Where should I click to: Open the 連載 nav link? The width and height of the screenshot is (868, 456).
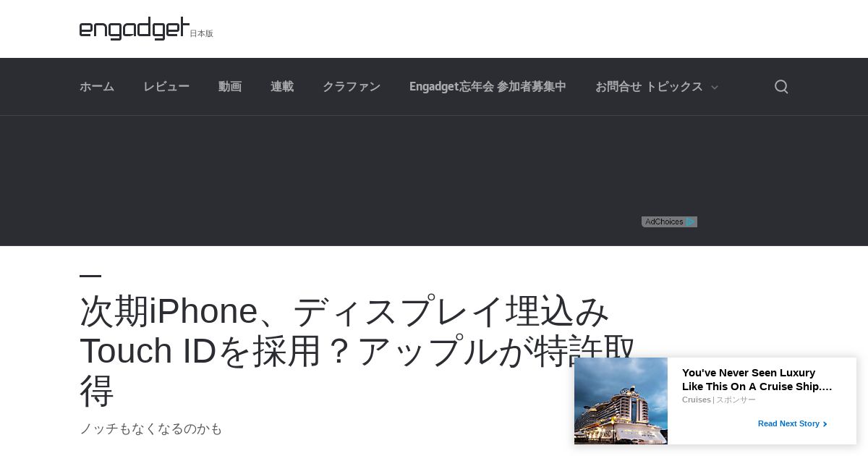(282, 87)
